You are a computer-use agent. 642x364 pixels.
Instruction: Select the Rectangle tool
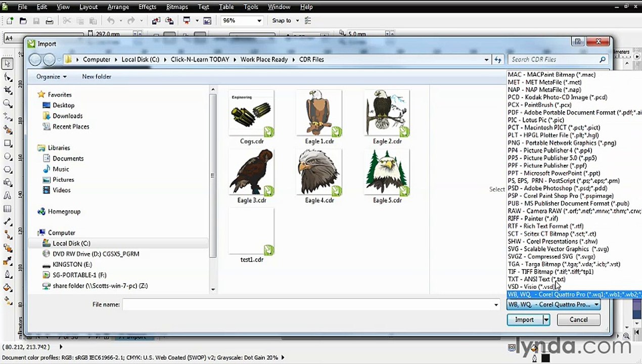pos(8,143)
